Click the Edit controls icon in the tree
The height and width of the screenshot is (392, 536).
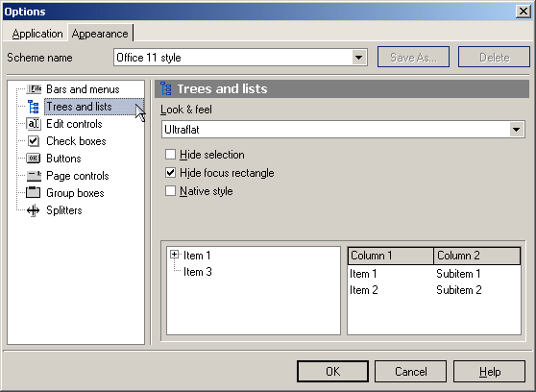34,124
